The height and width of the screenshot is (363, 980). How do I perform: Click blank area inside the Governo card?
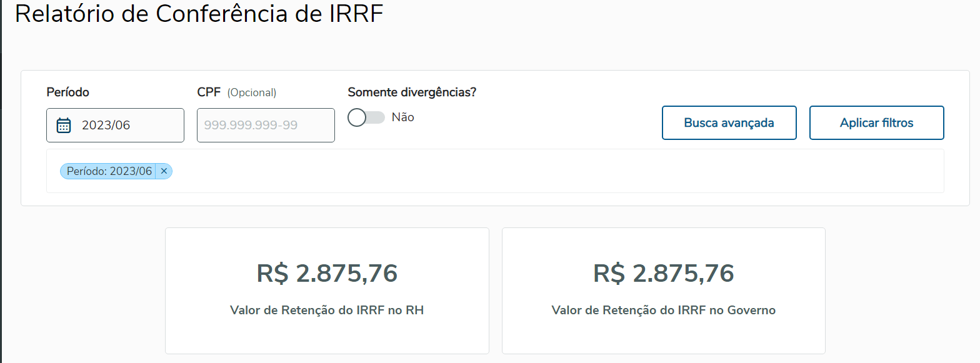pyautogui.click(x=663, y=337)
